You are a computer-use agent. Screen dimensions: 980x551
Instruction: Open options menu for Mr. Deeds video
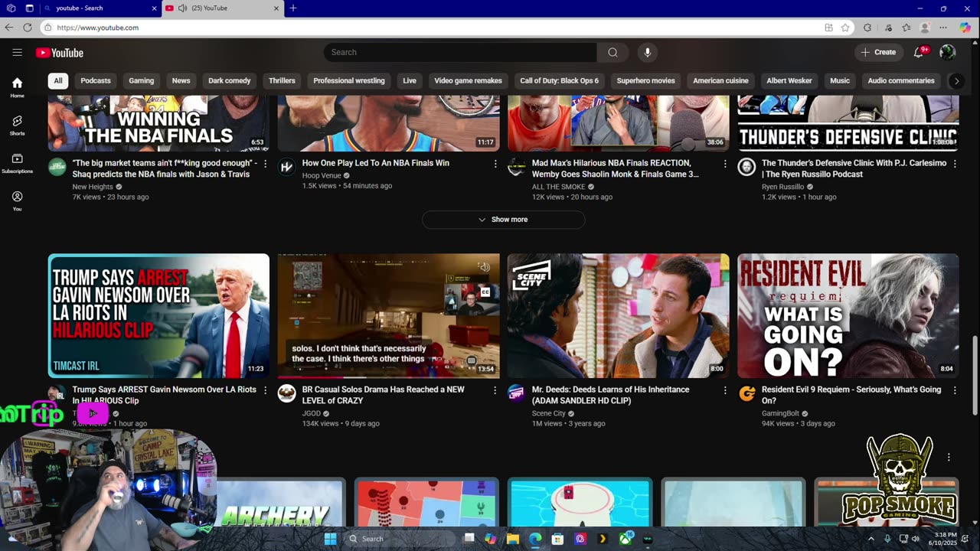point(725,390)
